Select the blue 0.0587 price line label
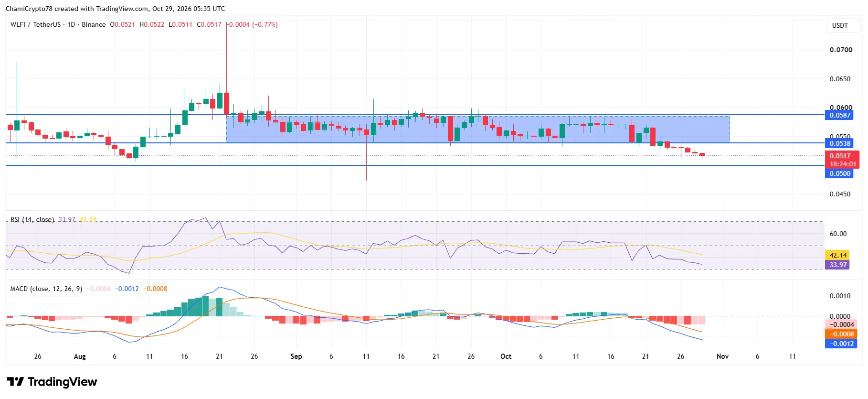 click(x=839, y=115)
